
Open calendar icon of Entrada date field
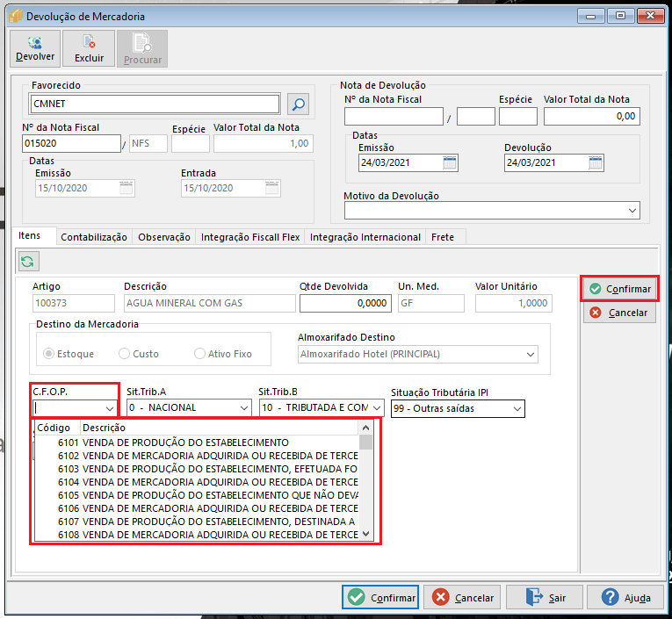272,188
